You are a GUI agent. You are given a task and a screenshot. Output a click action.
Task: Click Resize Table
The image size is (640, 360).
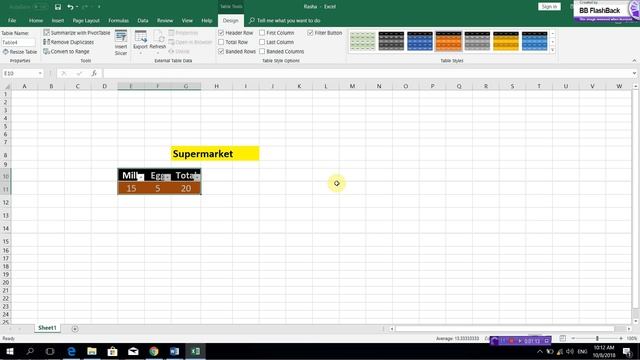point(20,52)
